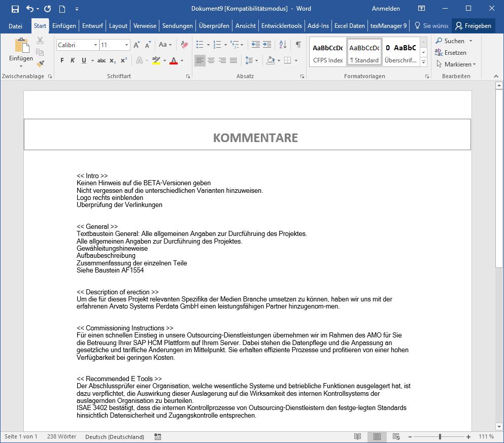The width and height of the screenshot is (504, 443).
Task: Save the document with the floppy icon
Action: [x=15, y=9]
